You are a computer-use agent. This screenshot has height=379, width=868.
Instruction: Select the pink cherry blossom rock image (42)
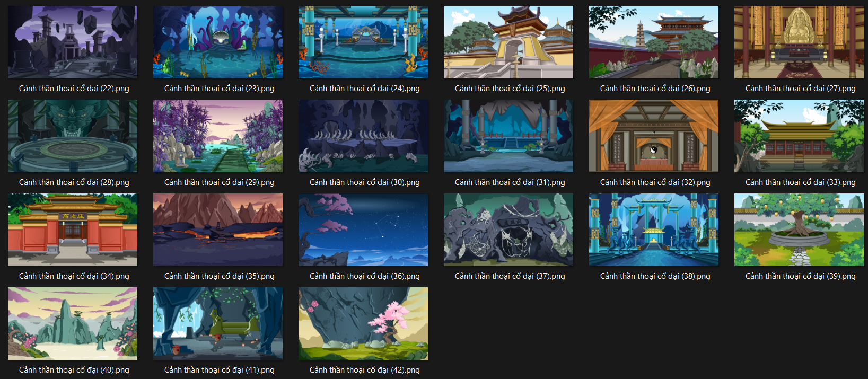[363, 324]
